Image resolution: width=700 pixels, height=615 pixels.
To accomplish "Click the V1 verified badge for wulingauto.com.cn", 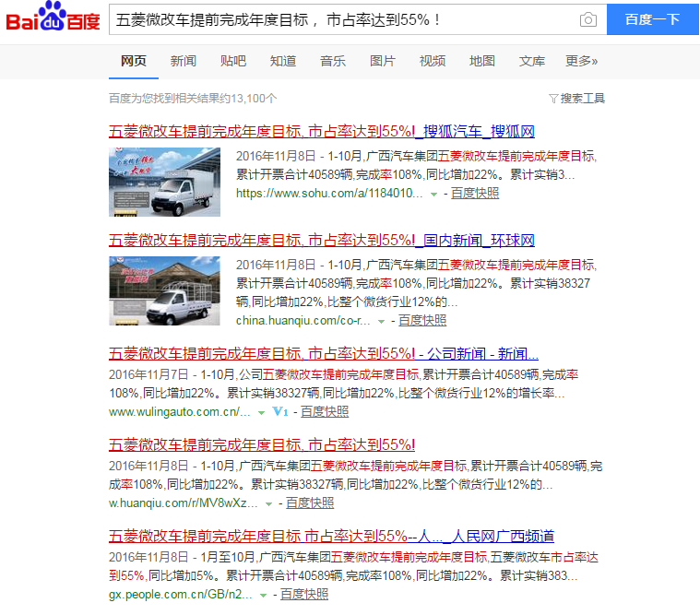I will [280, 411].
